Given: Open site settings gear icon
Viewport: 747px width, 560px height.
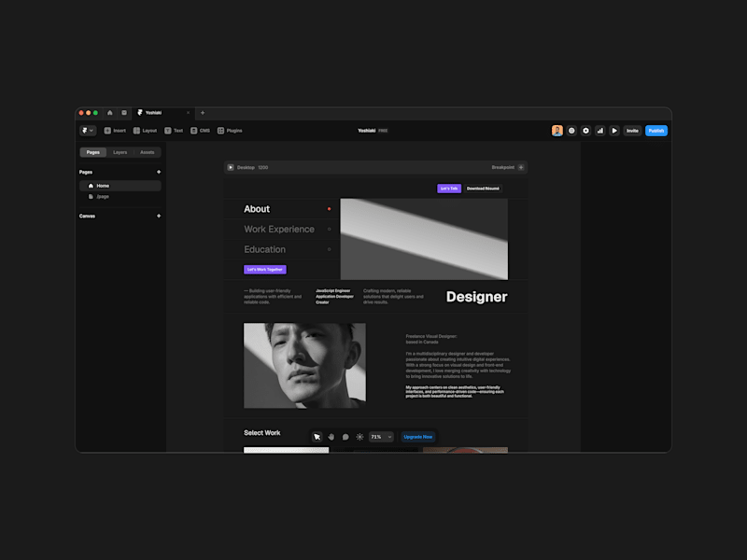Looking at the screenshot, I should (586, 131).
